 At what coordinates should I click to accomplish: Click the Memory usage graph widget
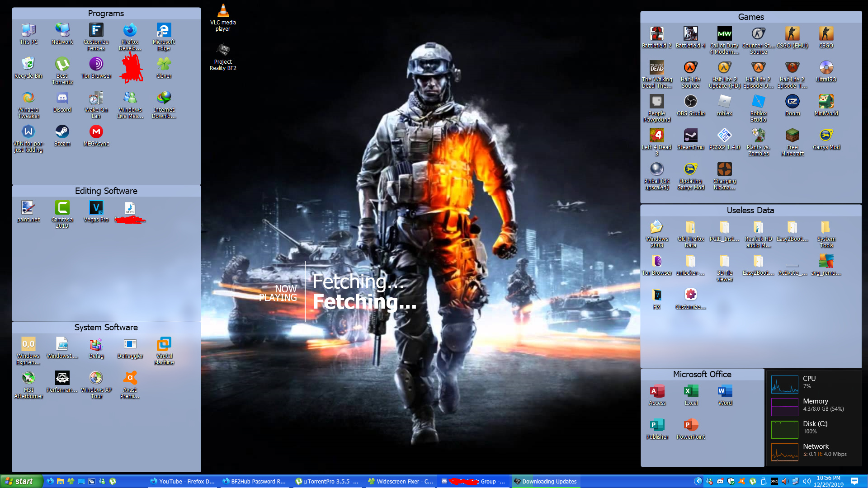[x=784, y=407]
